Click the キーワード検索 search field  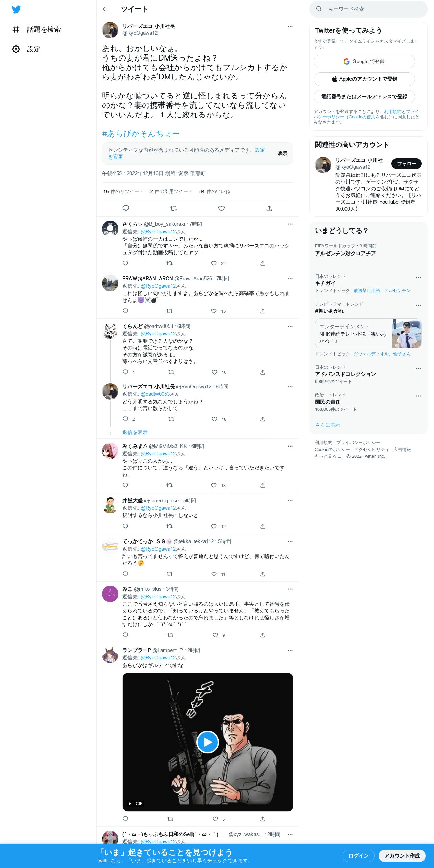368,9
